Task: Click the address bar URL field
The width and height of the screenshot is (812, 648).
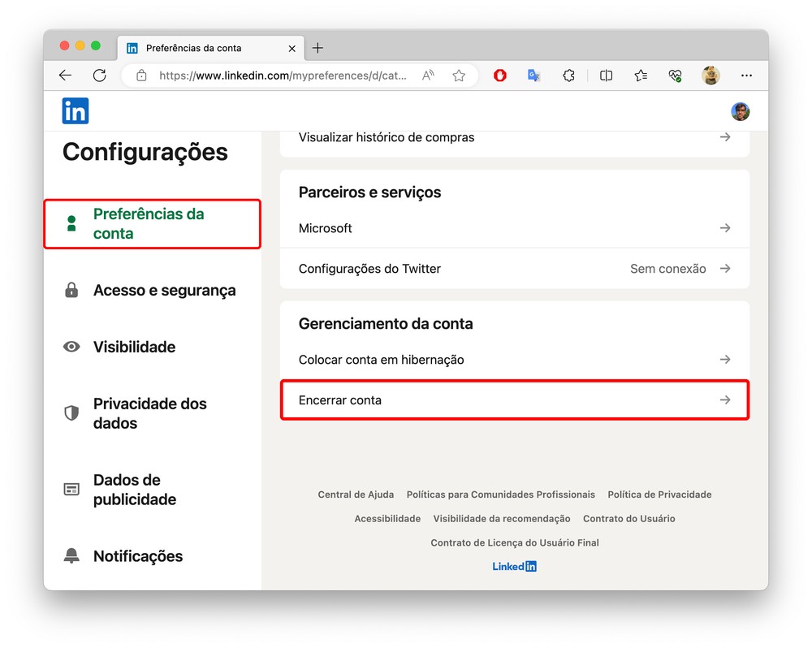Action: pyautogui.click(x=283, y=76)
